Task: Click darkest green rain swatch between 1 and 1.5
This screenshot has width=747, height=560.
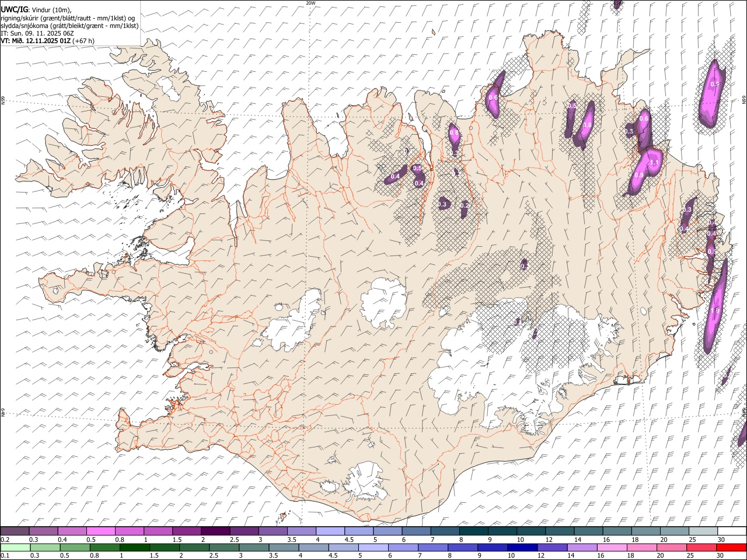Action: (x=134, y=547)
